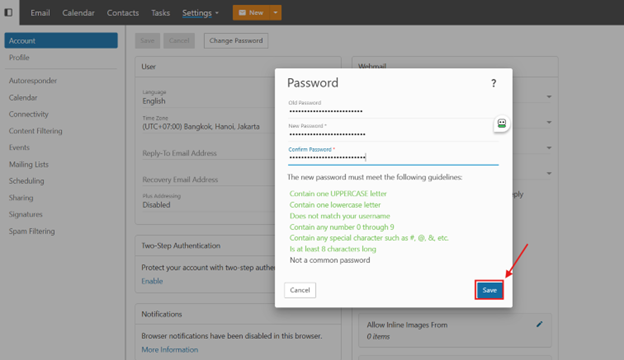Image resolution: width=624 pixels, height=360 pixels.
Task: Open the Tasks menu
Action: pyautogui.click(x=160, y=13)
